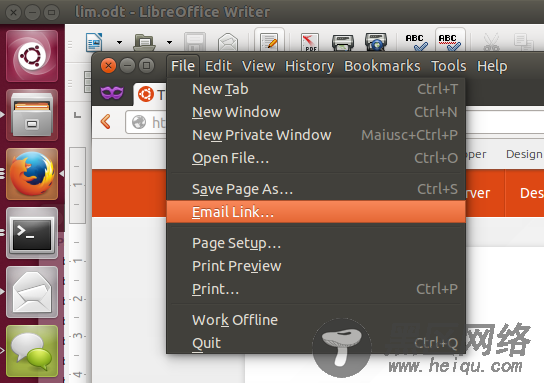This screenshot has width=544, height=383.
Task: Select Print… menu entry
Action: click(316, 289)
